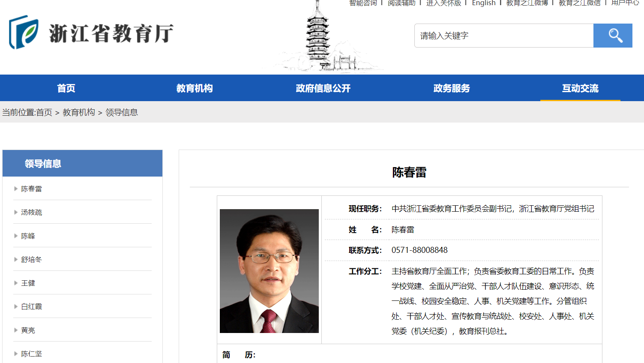Click the portrait photo of 陈春雷

[269, 271]
